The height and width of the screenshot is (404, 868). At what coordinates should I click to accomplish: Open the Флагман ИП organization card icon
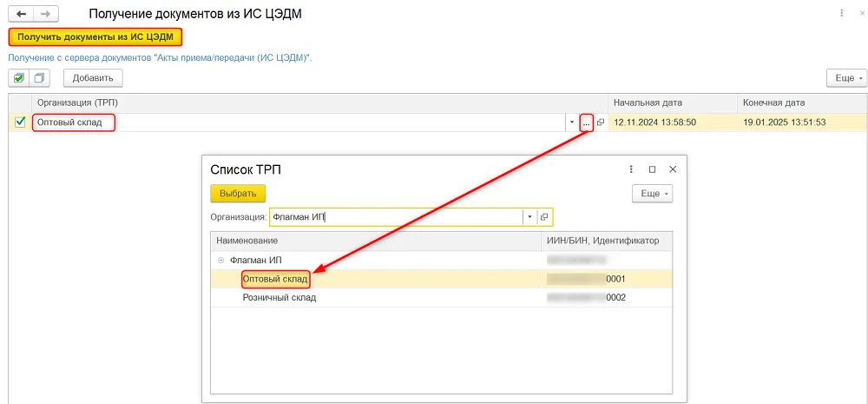coord(544,217)
